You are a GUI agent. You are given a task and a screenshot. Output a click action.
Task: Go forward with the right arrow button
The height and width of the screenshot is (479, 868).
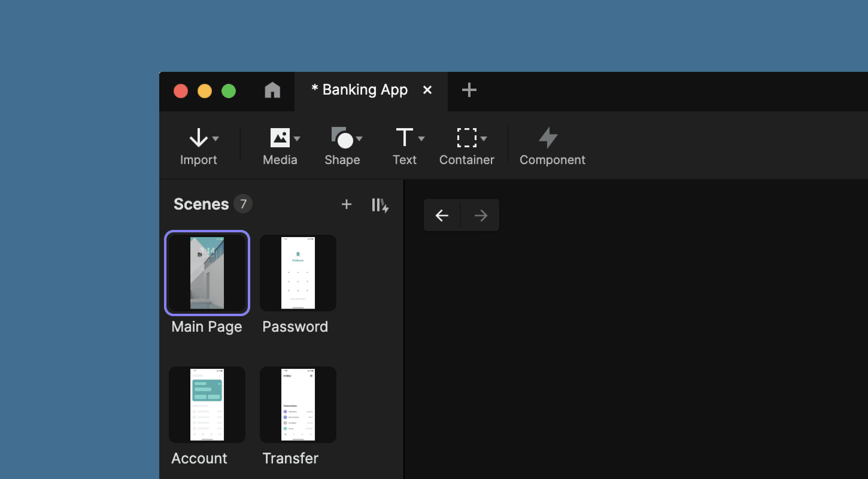(480, 216)
